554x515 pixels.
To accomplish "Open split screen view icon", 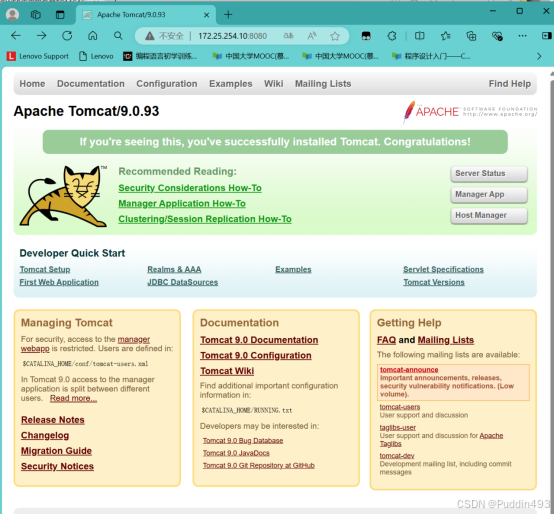I will click(419, 36).
